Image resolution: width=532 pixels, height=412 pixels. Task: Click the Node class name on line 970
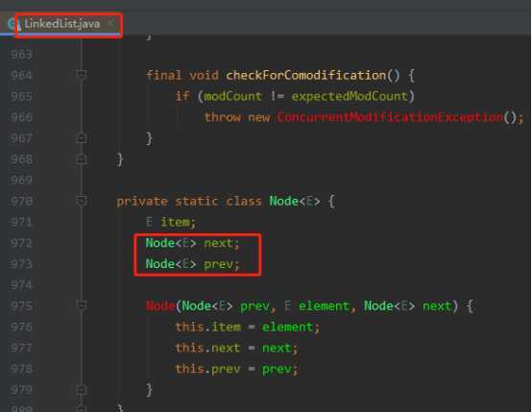[284, 202]
